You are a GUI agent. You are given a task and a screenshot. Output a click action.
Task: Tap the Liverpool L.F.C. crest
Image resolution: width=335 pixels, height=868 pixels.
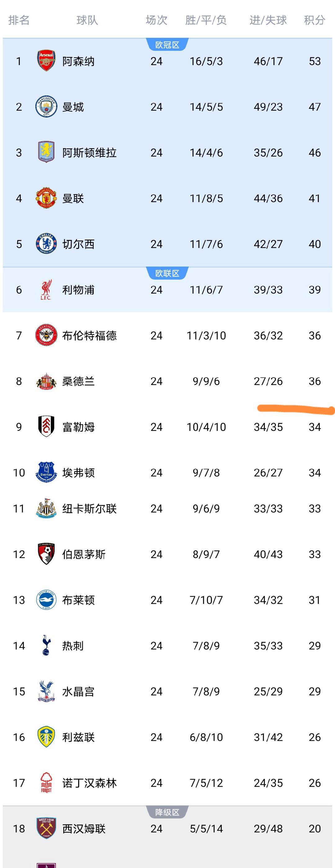tap(46, 290)
